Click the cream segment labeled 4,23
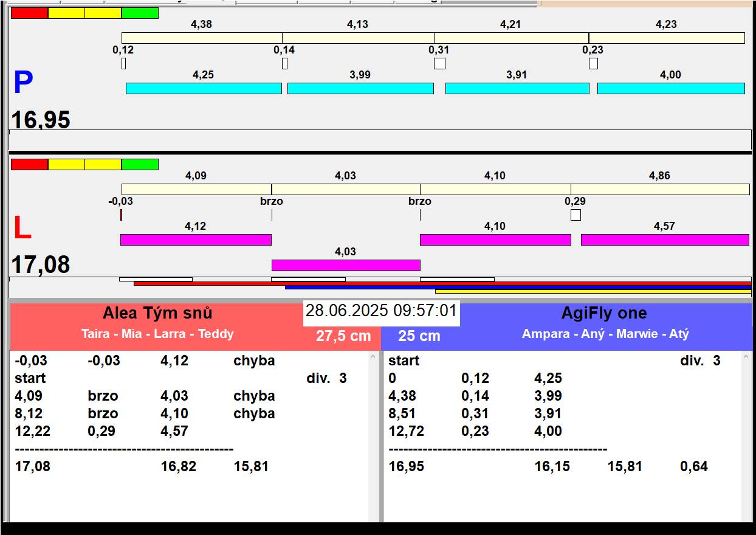This screenshot has width=756, height=535. pyautogui.click(x=667, y=38)
